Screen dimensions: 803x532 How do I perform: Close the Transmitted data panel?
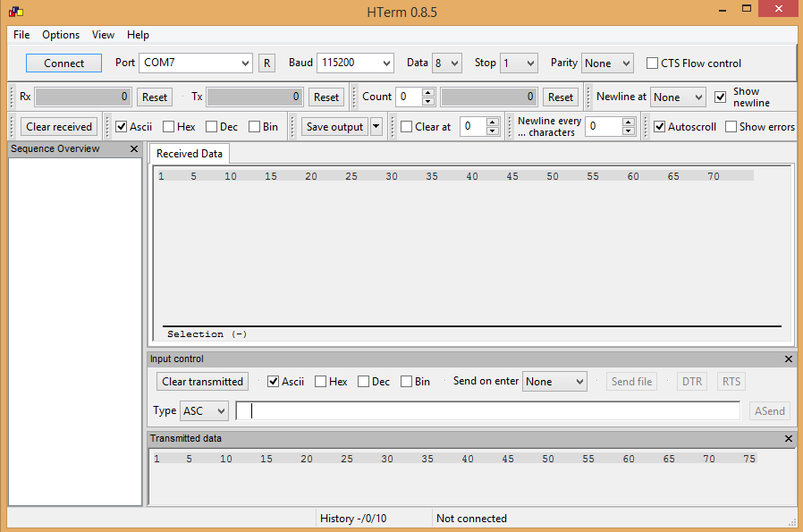(788, 438)
